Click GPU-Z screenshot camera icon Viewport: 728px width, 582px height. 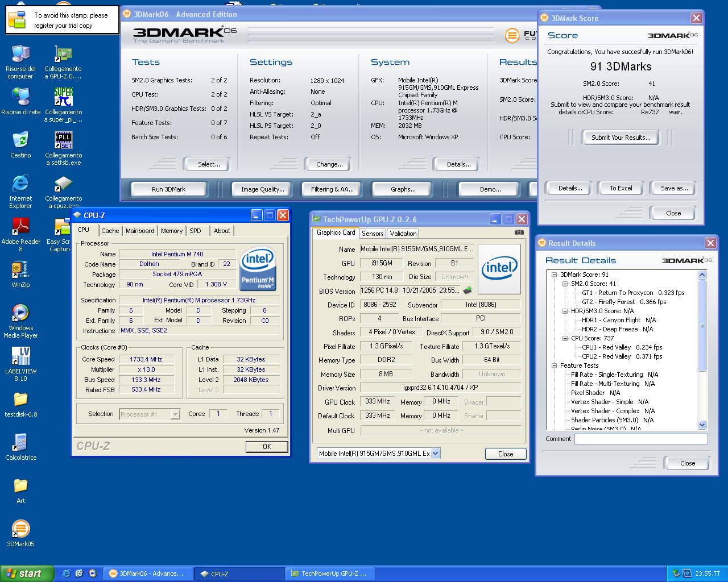(x=519, y=232)
